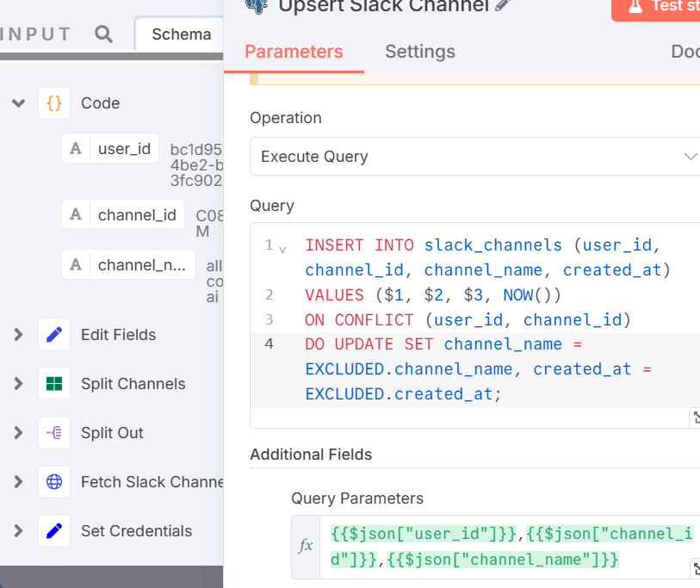Open the Docs tab
The image size is (700, 588).
click(x=685, y=52)
